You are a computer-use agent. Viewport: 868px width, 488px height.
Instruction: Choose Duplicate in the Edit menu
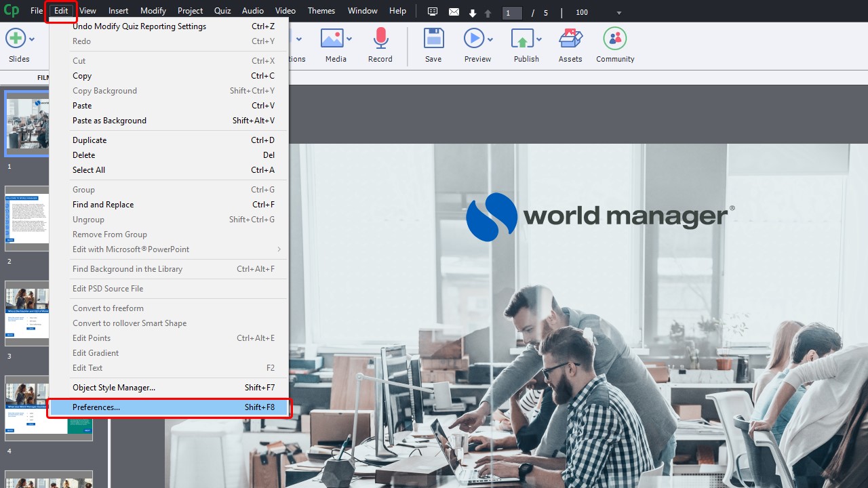click(170, 140)
